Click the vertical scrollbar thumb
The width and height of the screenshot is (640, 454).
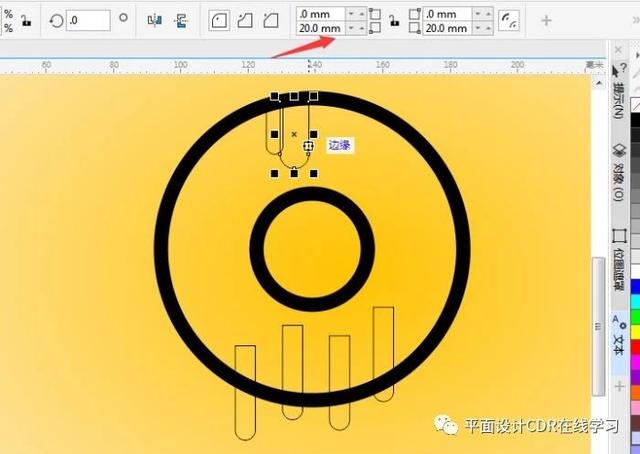click(x=599, y=326)
